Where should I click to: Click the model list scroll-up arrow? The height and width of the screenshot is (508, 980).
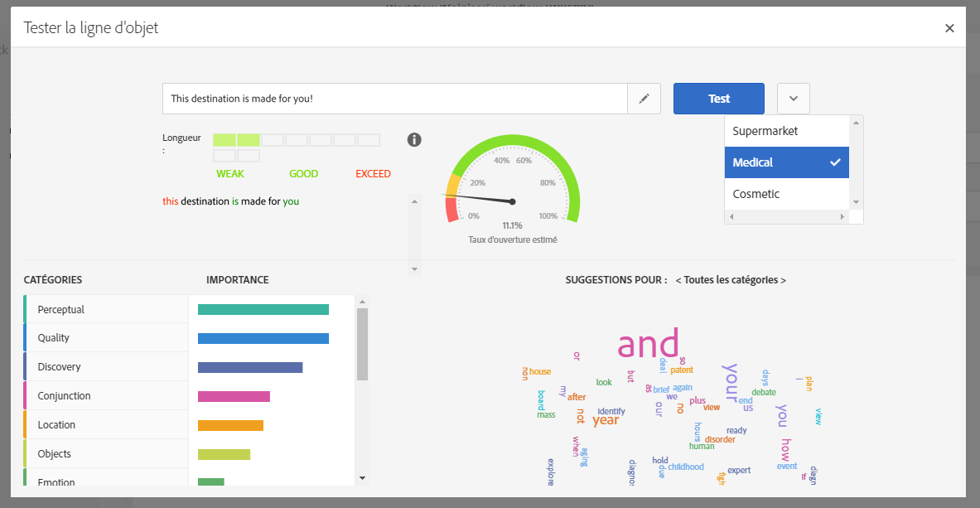point(857,123)
